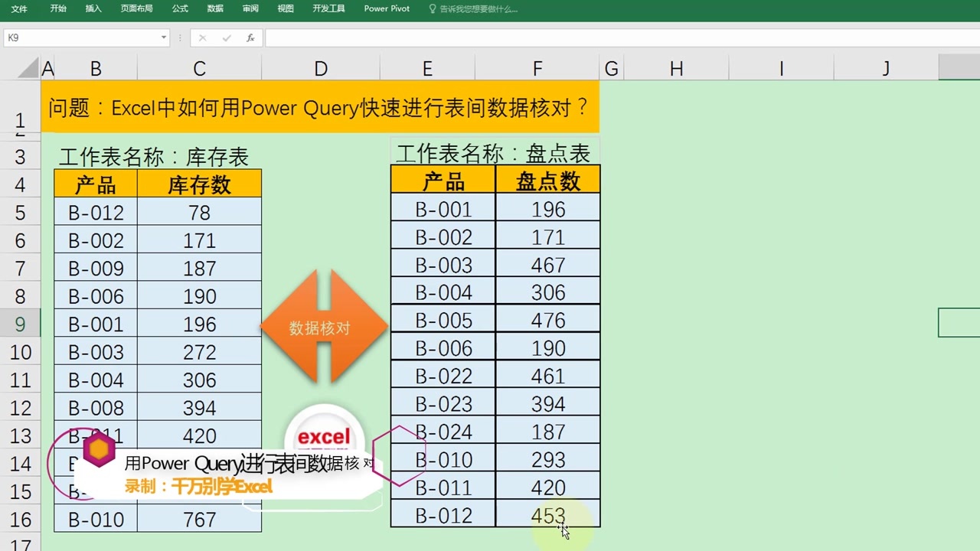Viewport: 980px width, 551px height.
Task: Select column B header
Action: pos(96,69)
